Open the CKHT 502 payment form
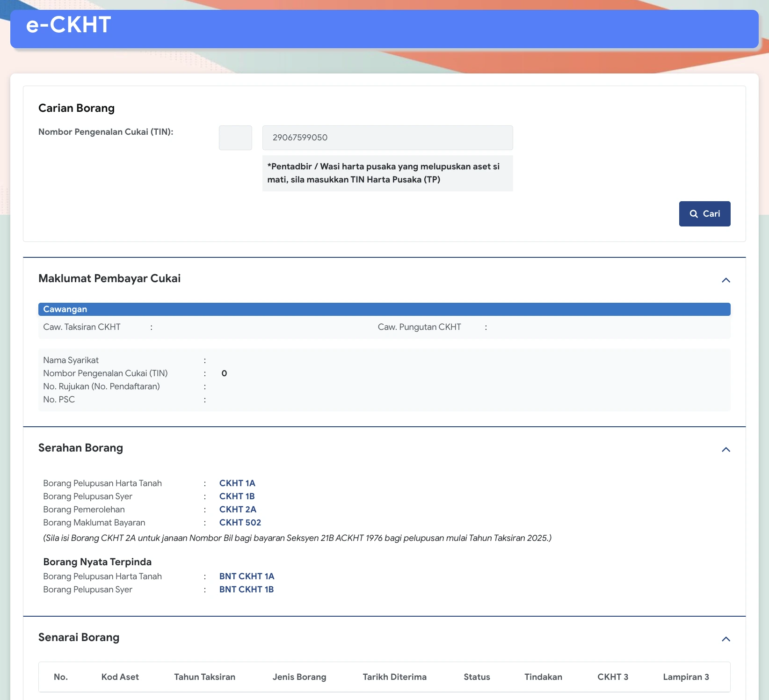This screenshot has height=700, width=769. pyautogui.click(x=240, y=523)
